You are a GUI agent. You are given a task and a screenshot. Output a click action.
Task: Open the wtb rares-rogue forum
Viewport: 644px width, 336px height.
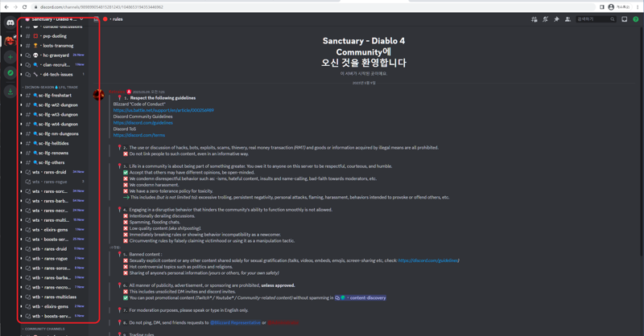53,259
